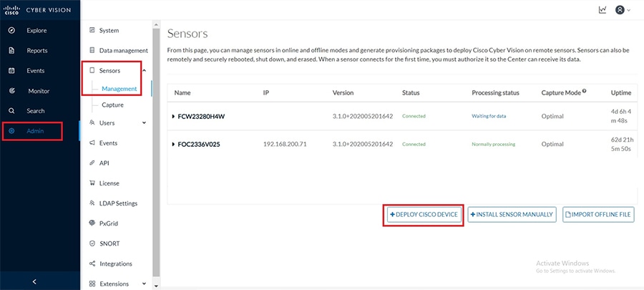Image resolution: width=644 pixels, height=290 pixels.
Task: Click the Reports document icon
Action: point(12,51)
